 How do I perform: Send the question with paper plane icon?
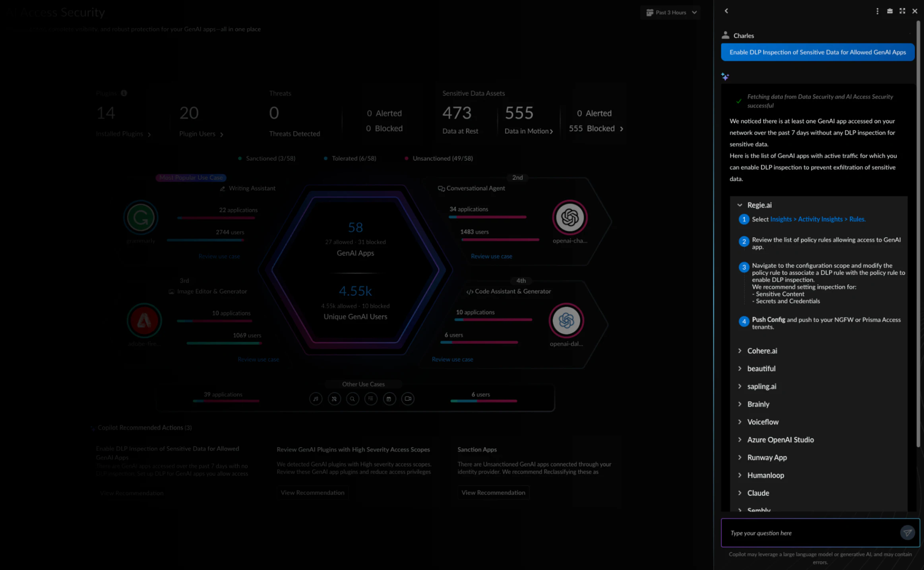pyautogui.click(x=907, y=533)
